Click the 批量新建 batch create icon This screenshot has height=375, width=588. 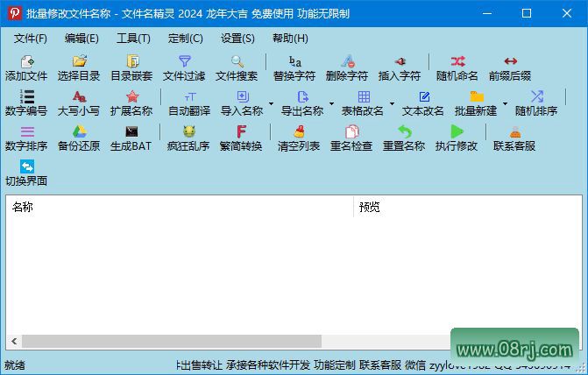tap(477, 96)
